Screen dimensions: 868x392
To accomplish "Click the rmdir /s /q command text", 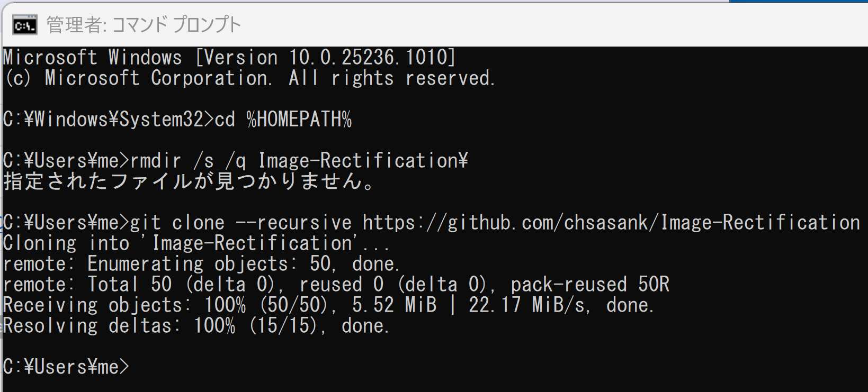I will click(x=188, y=160).
